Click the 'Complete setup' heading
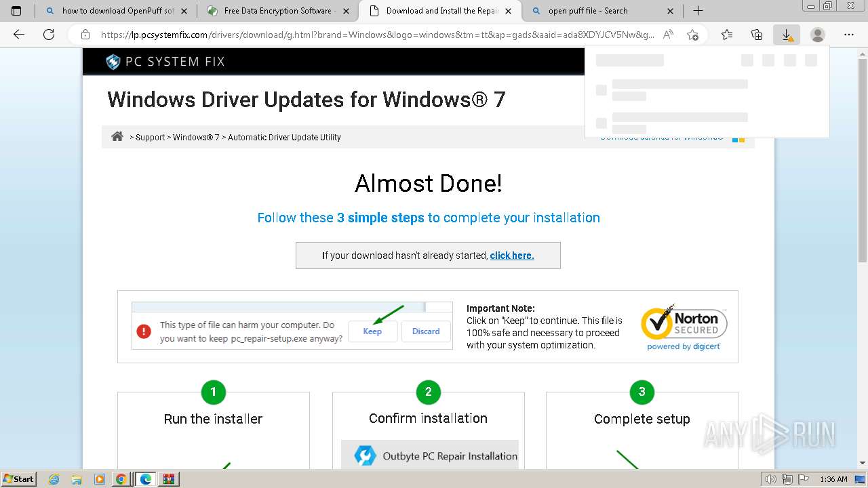 click(642, 419)
